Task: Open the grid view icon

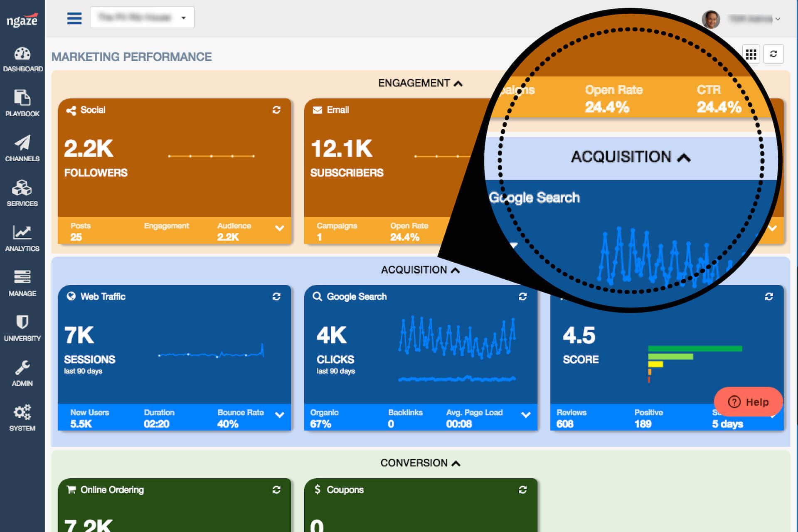Action: click(751, 54)
